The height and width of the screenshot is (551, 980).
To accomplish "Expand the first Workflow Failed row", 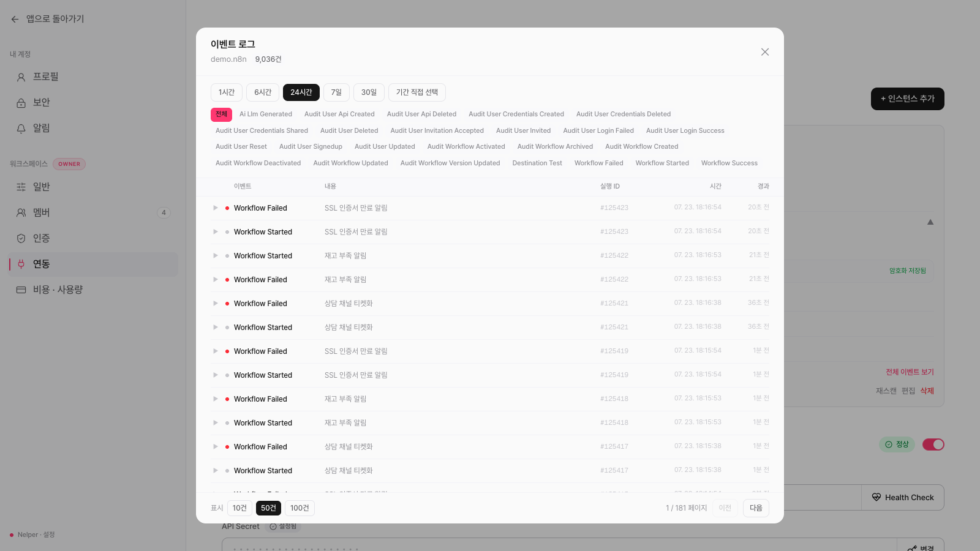I will (x=216, y=208).
